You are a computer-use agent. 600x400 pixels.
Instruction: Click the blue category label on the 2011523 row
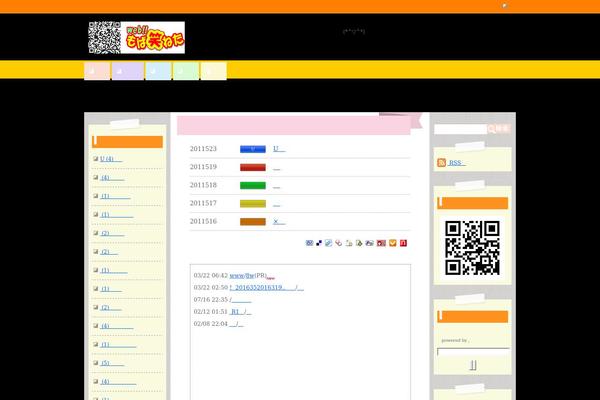[x=253, y=149]
